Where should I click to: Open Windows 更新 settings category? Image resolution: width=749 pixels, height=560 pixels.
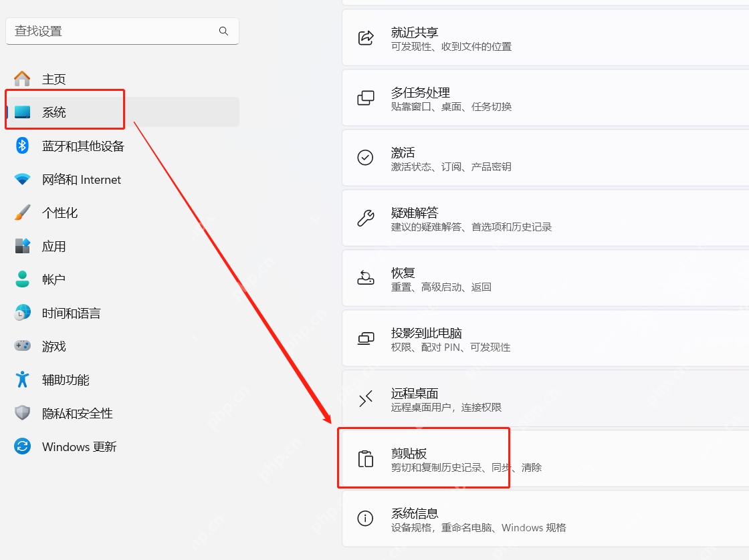point(80,447)
